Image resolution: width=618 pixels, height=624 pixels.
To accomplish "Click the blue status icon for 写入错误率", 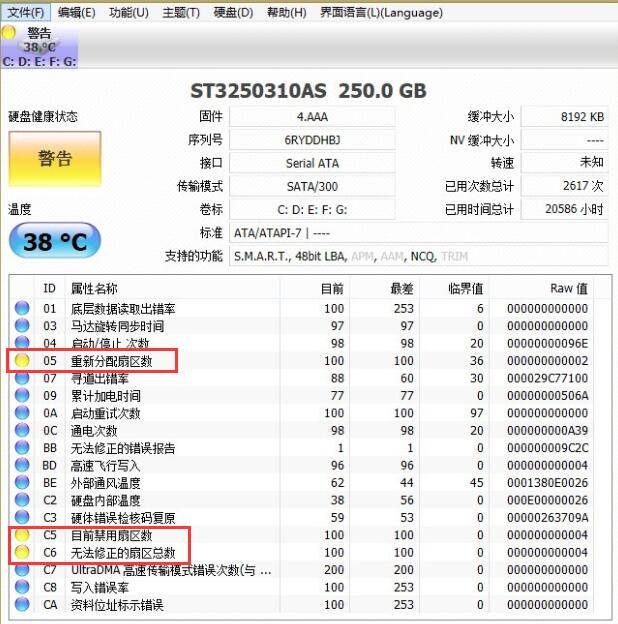I will (x=22, y=588).
